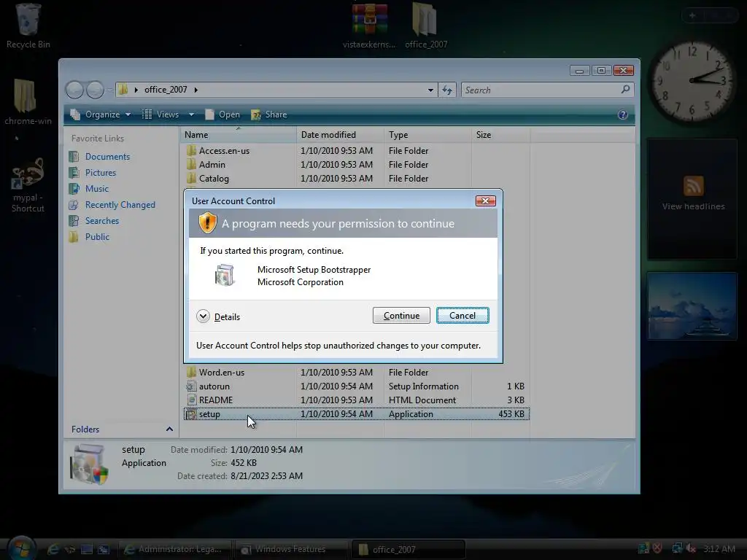The width and height of the screenshot is (747, 560).
Task: Sort by Type column header
Action: [427, 135]
